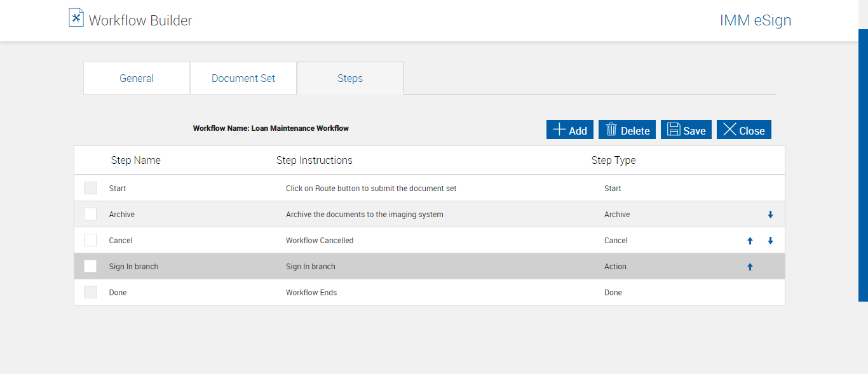Click the plus icon on Add button

[559, 130]
